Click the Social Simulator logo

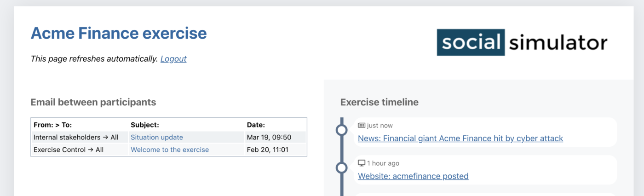coord(522,42)
